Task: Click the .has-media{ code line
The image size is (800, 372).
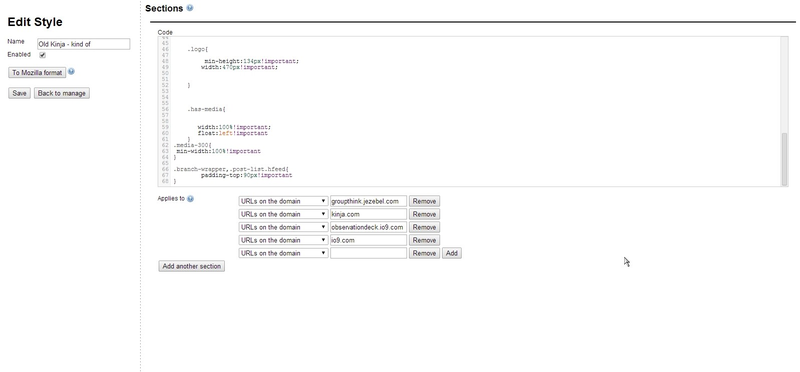Action: 206,109
